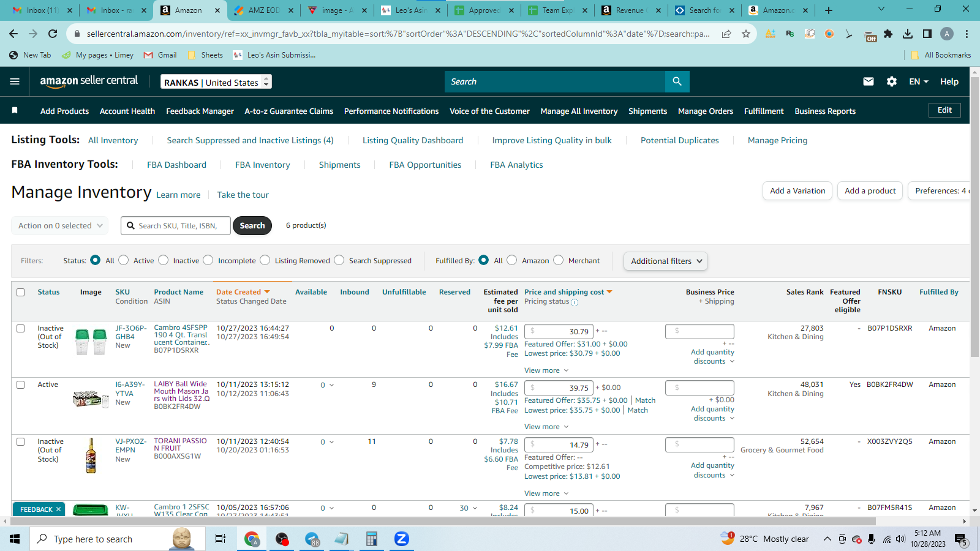Open Account Health in the navbar
Image resolution: width=980 pixels, height=551 pixels.
(x=127, y=111)
